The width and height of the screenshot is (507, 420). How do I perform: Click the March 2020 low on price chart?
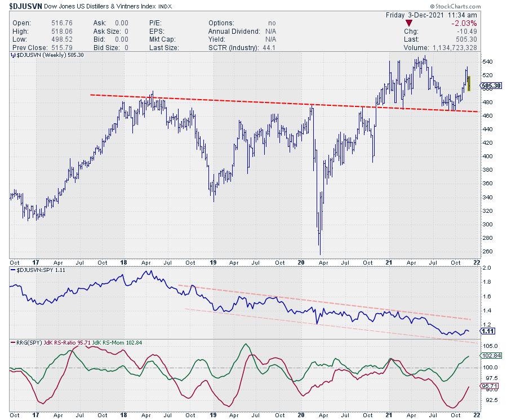(320, 252)
